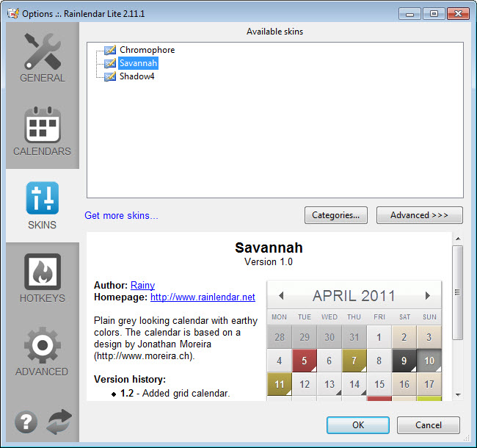
Task: Click the Rainlendar title bar icon
Action: [12, 13]
